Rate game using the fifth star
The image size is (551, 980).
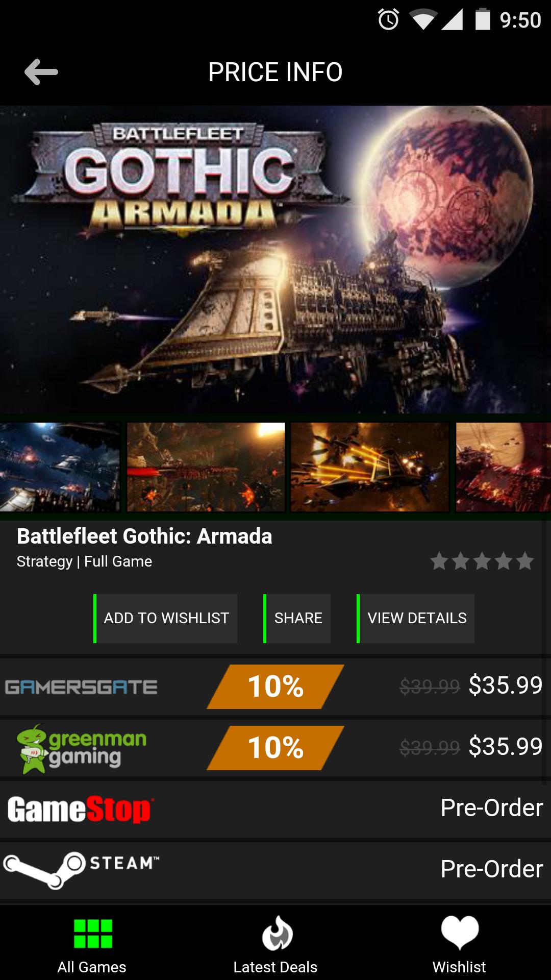(524, 561)
